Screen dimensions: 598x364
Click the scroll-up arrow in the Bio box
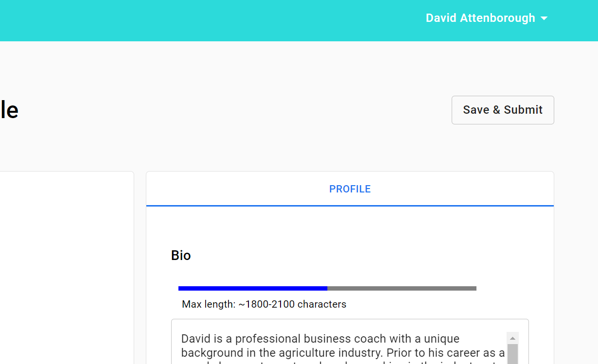(x=512, y=338)
